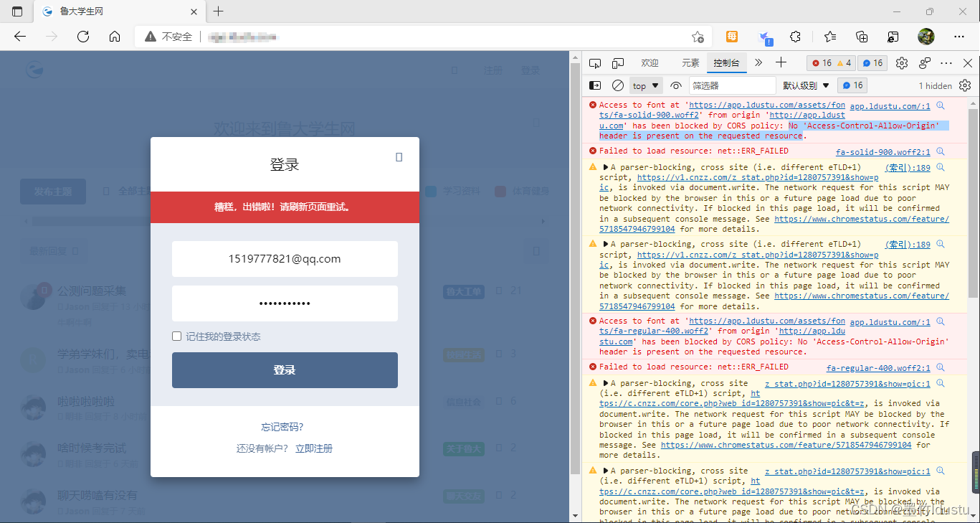The image size is (980, 523).
Task: Click the 不安全 site security warning
Action: click(168, 37)
